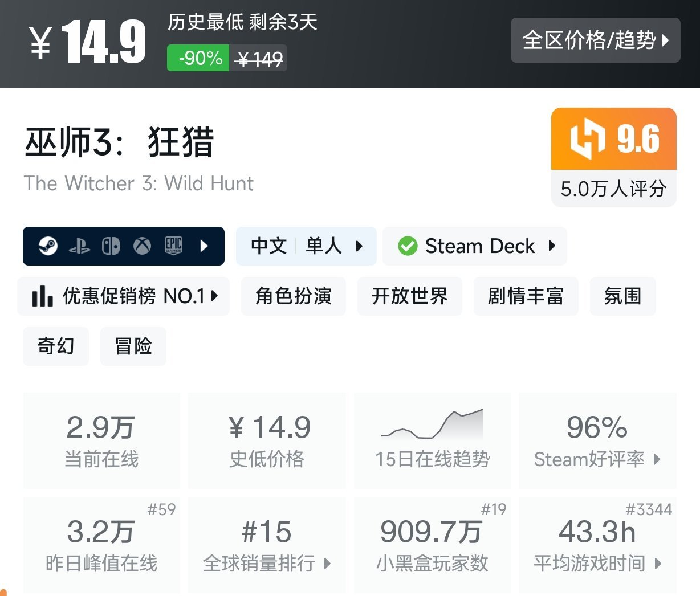The width and height of the screenshot is (700, 596).
Task: Click the #3344 rank label
Action: (x=649, y=509)
